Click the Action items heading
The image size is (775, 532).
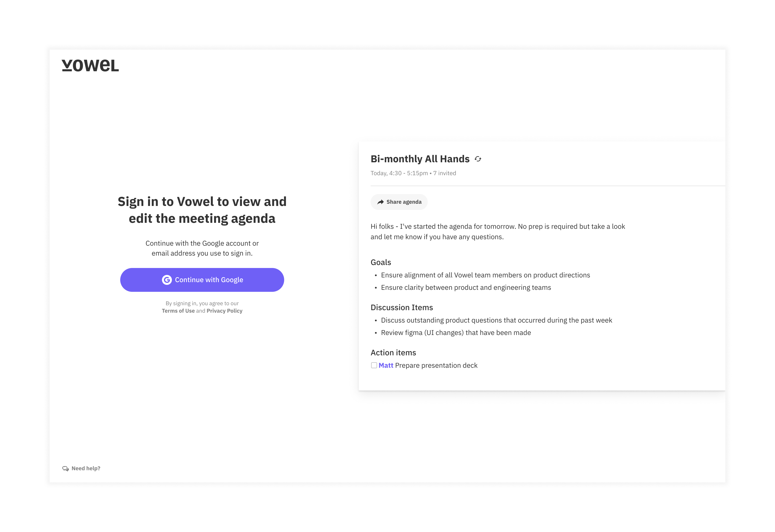point(393,353)
